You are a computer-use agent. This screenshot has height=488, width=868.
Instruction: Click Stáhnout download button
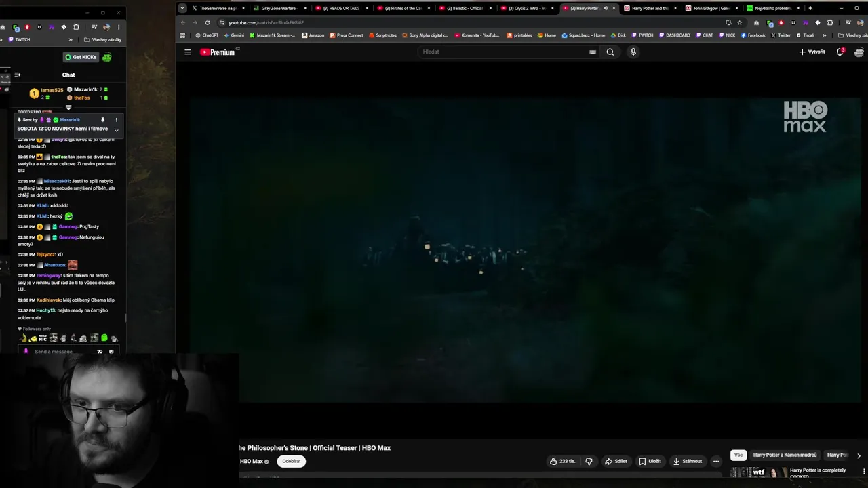pyautogui.click(x=687, y=461)
